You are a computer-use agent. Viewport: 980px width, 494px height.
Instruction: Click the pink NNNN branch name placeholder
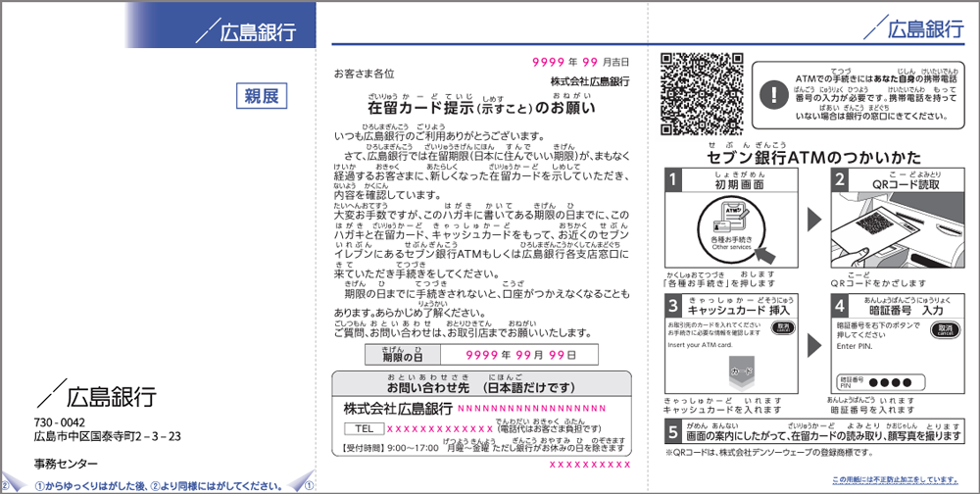click(x=532, y=409)
